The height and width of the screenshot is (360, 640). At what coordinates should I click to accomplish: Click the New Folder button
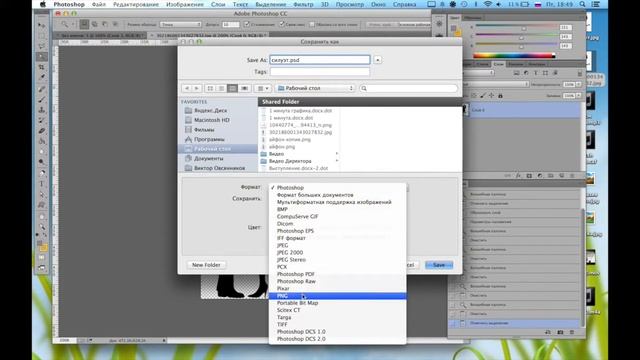[x=206, y=265]
